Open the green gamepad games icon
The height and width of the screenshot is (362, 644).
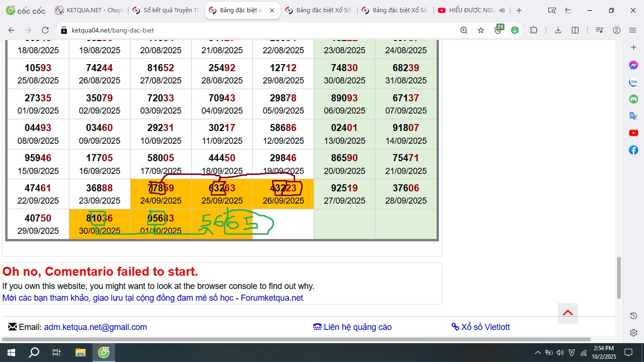pyautogui.click(x=634, y=99)
